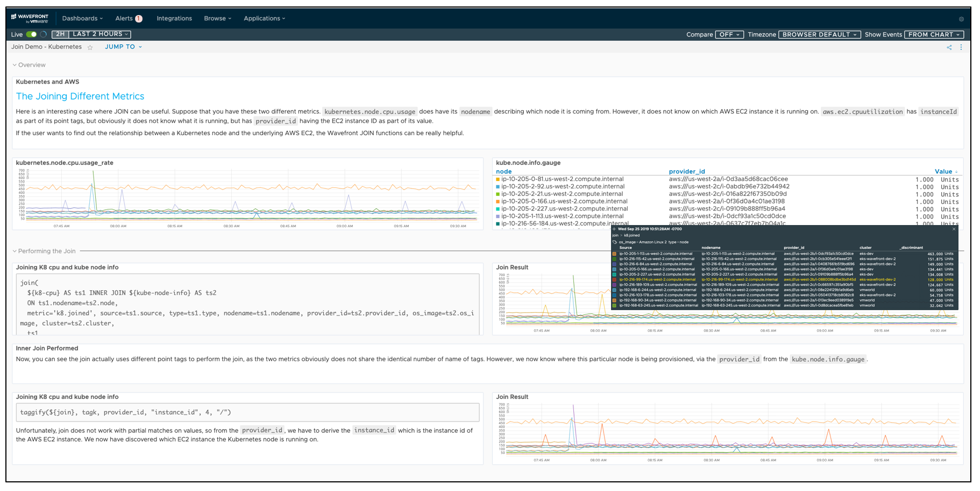The image size is (980, 491).
Task: Open the settings gear in top bar
Action: point(961,19)
